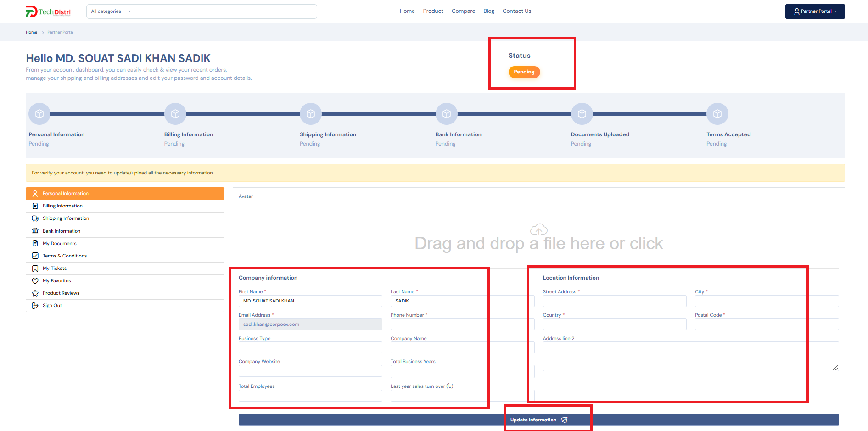Click the Billing Information sidebar icon
This screenshot has height=431, width=868.
coord(35,206)
